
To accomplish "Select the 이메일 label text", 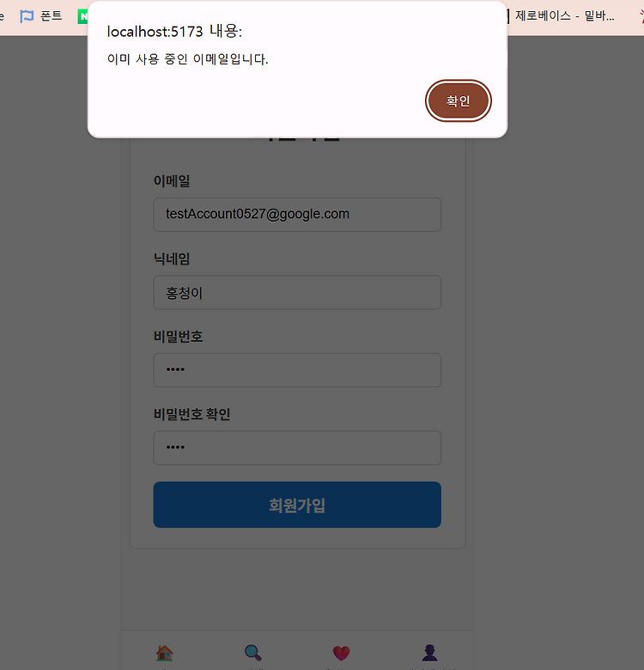I will [172, 180].
